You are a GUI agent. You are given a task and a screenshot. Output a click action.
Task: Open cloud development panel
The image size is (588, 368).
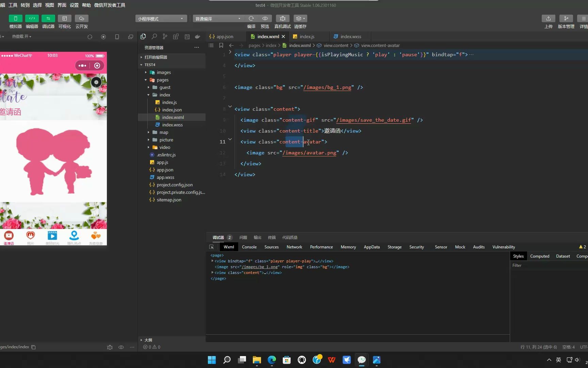81,18
